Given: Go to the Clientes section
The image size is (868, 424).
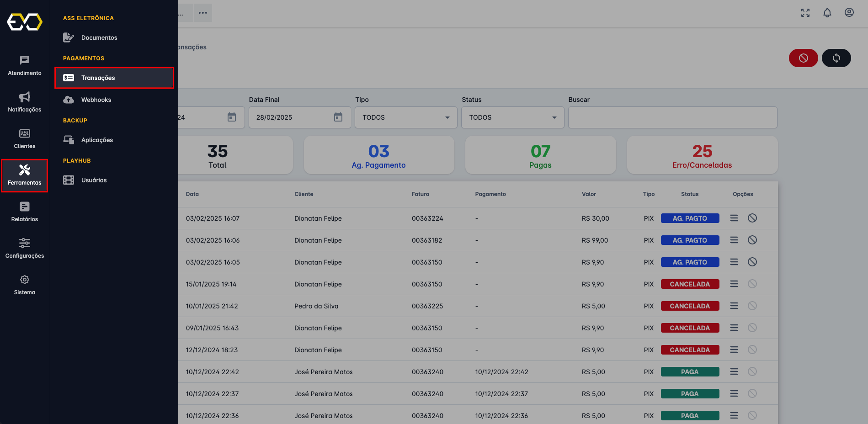Looking at the screenshot, I should coord(25,139).
